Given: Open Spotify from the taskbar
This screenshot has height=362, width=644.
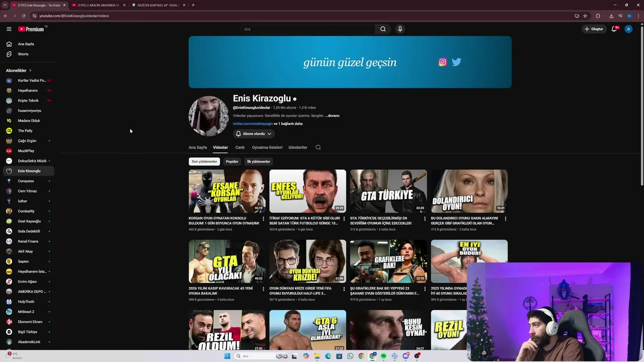Looking at the screenshot, I should click(383, 356).
